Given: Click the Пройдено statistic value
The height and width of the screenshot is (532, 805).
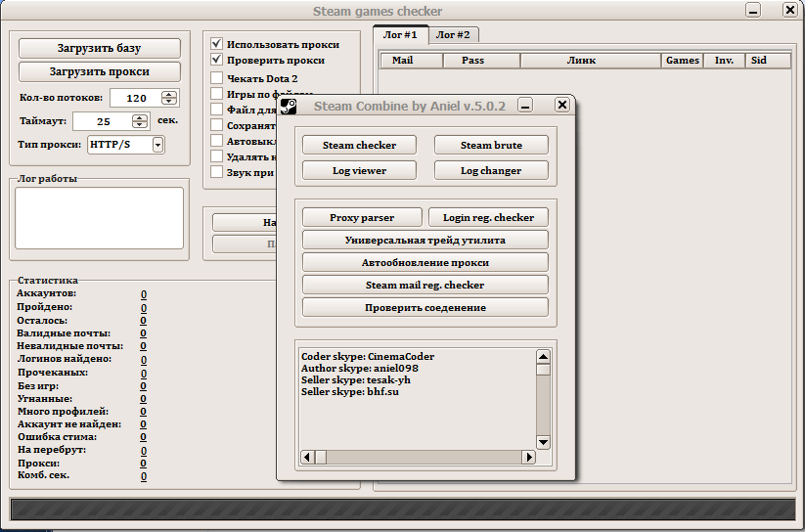Looking at the screenshot, I should 144,308.
